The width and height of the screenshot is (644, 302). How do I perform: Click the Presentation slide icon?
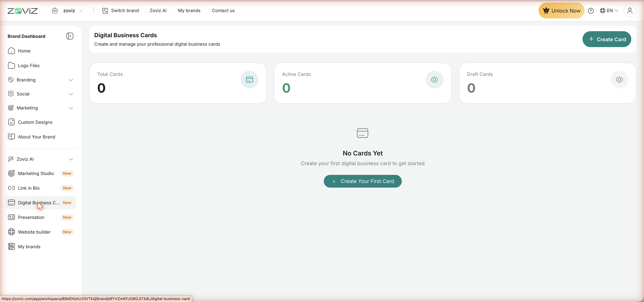coord(11,217)
